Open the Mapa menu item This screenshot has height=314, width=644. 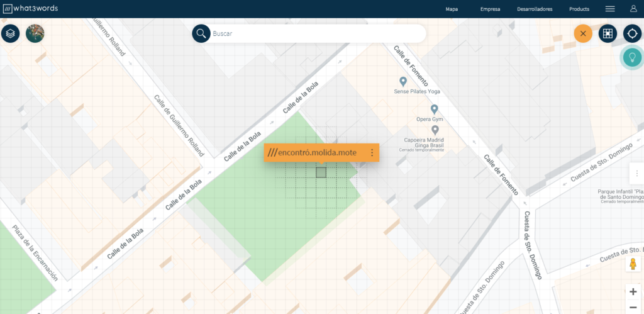[x=452, y=9]
